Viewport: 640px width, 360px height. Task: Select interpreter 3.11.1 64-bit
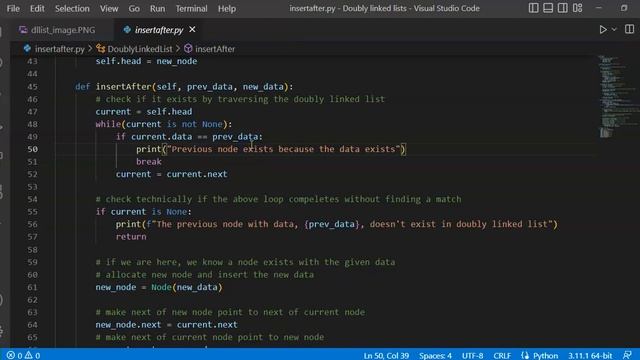pyautogui.click(x=590, y=356)
